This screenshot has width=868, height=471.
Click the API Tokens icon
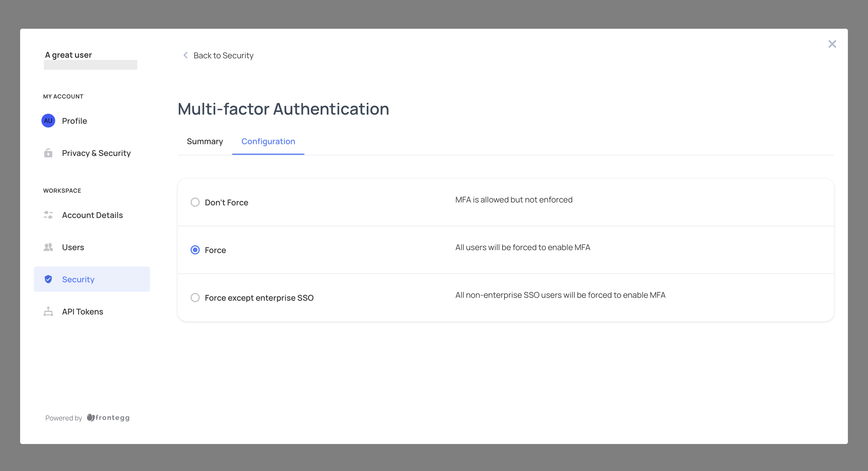(48, 311)
